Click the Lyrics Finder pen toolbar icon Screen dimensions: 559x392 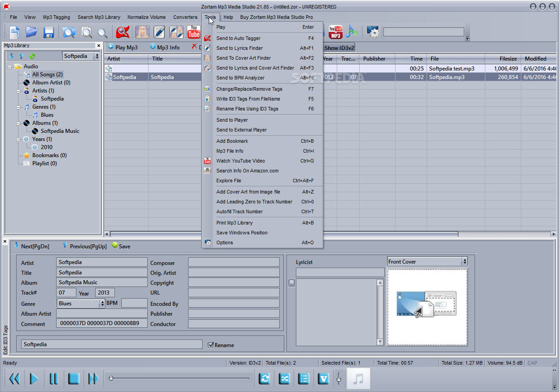pos(159,32)
